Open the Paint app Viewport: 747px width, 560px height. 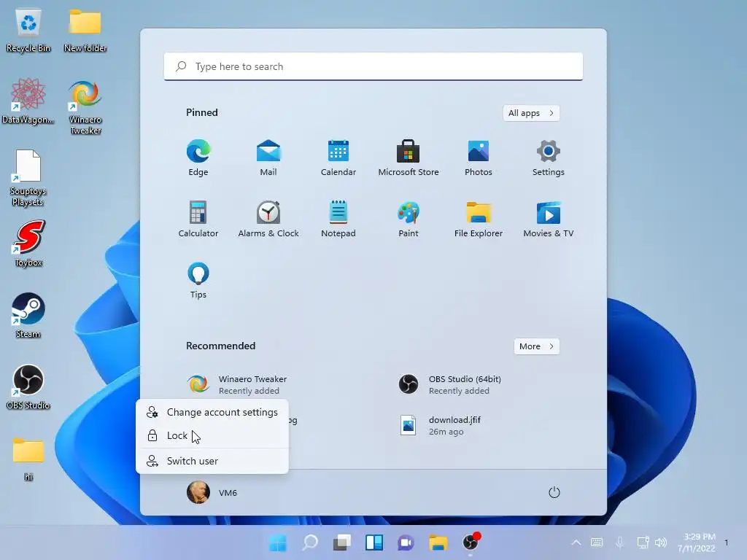(x=409, y=219)
